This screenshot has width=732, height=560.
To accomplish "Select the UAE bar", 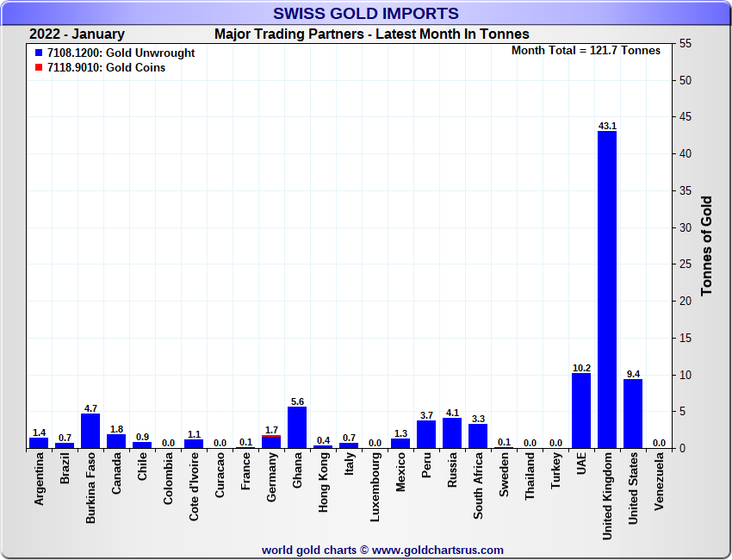I will coord(581,410).
